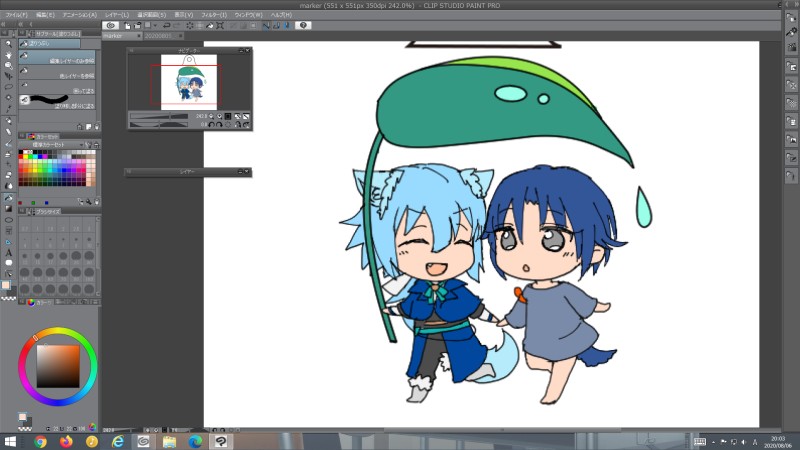This screenshot has width=800, height=450.
Task: Collapse the tool palette with the double arrow
Action: [3, 24]
